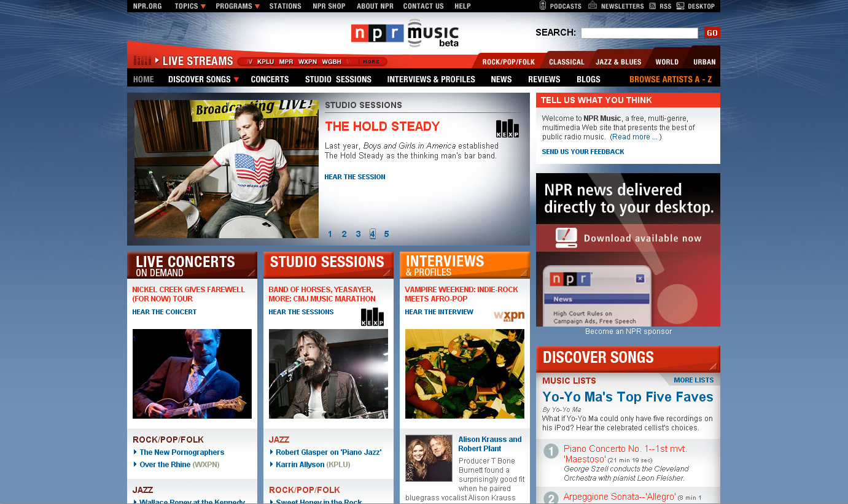Click the Podcasts iPod icon
This screenshot has height=504, width=848.
(x=542, y=6)
